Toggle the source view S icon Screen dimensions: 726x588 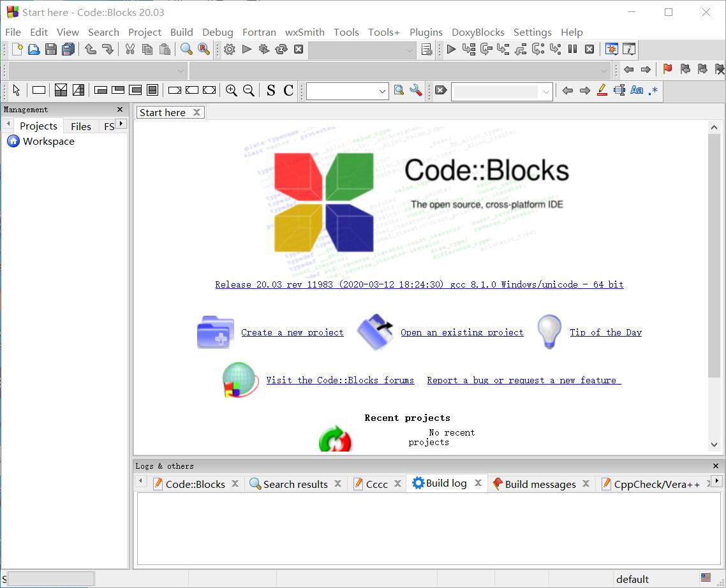point(271,91)
